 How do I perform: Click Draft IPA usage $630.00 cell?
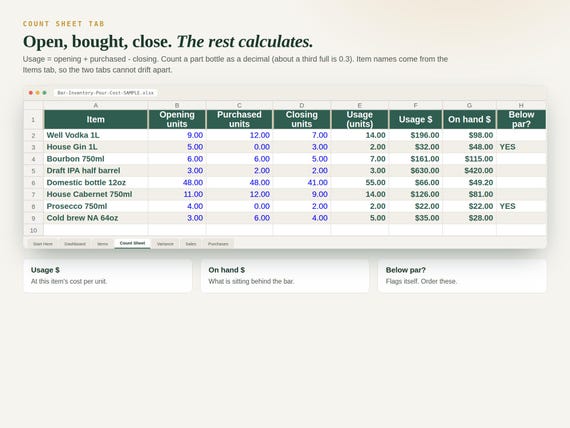(416, 171)
